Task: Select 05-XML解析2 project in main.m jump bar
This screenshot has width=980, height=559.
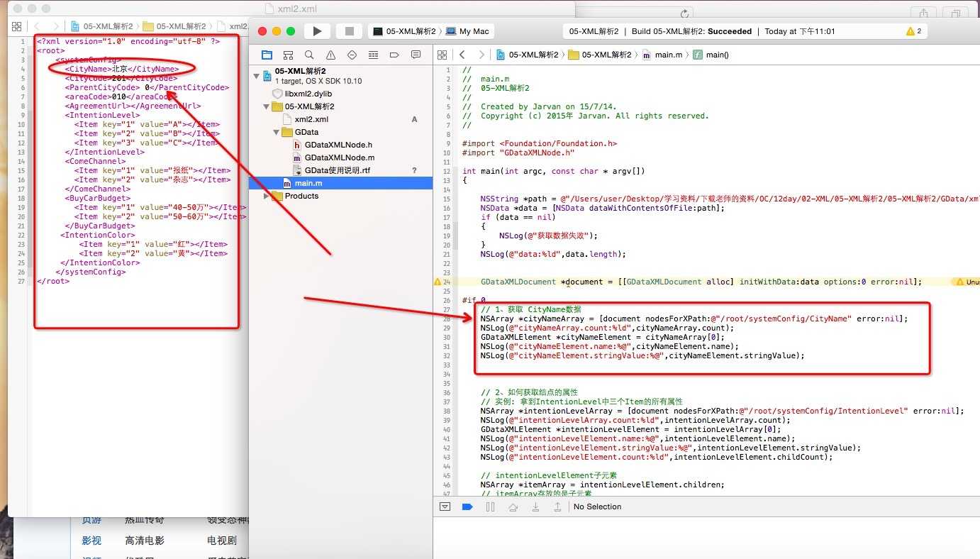Action: pos(528,55)
